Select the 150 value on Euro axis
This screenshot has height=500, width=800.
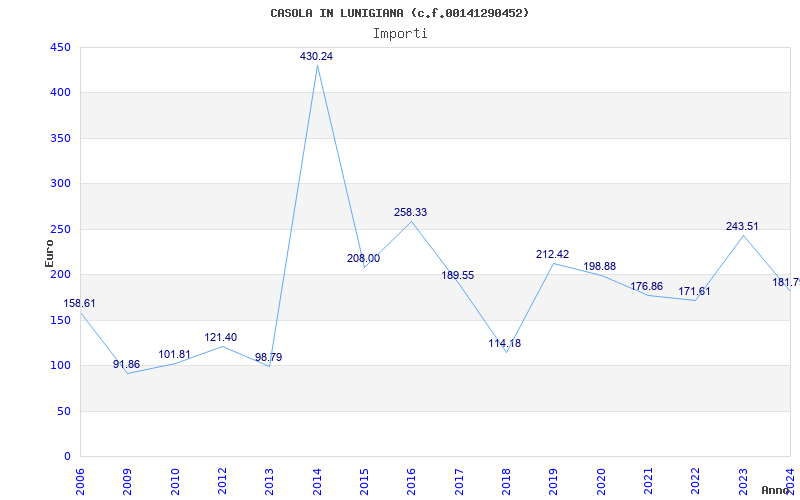tap(60, 320)
